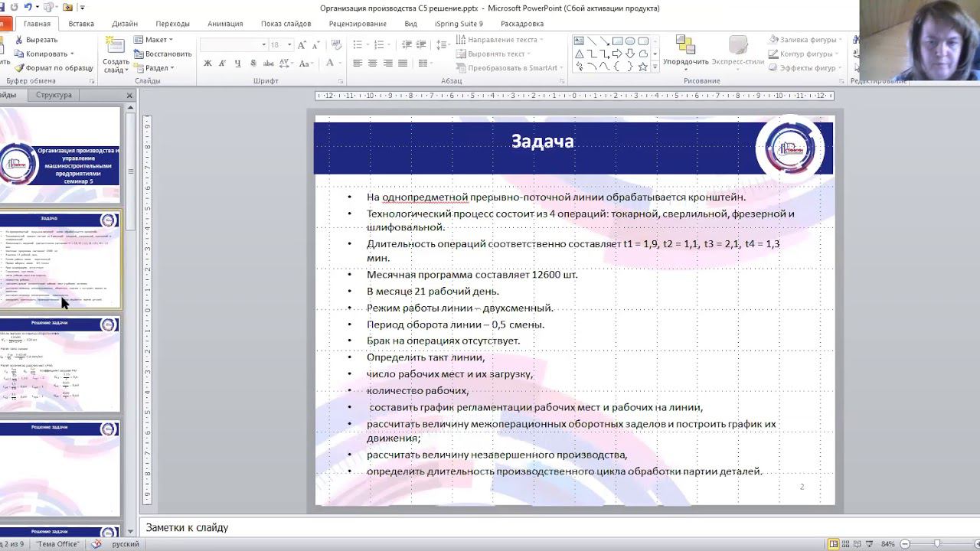The width and height of the screenshot is (980, 551).
Task: Click the Copy (Копировать) button
Action: tap(44, 54)
